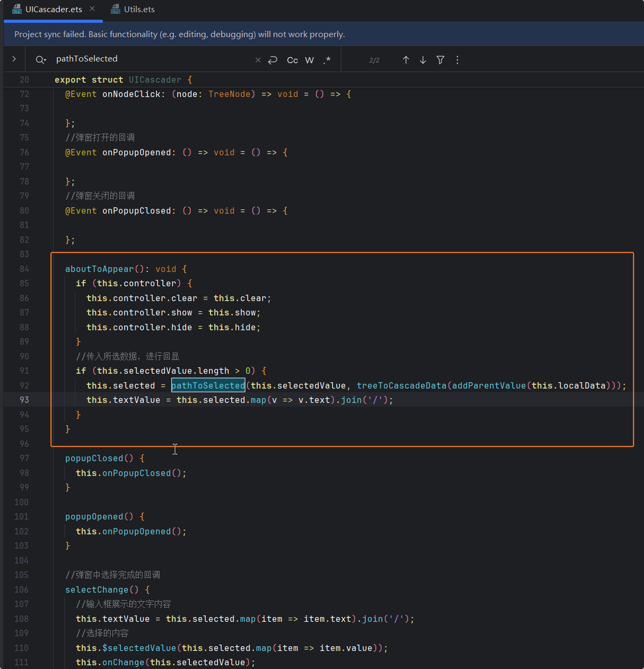Jump to next search occurrence arrow
The width and height of the screenshot is (644, 669).
[423, 60]
